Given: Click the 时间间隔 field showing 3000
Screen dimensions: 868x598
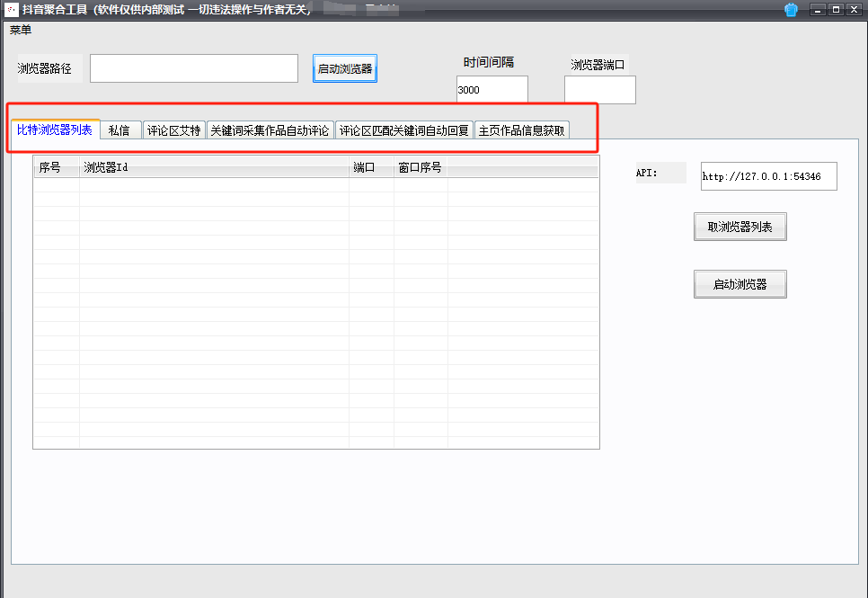Looking at the screenshot, I should (492, 89).
